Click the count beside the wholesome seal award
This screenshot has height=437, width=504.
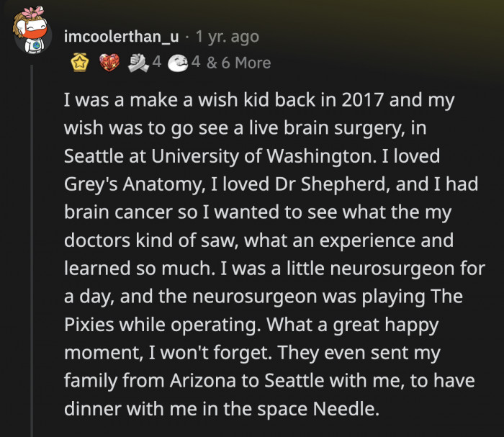coord(196,63)
